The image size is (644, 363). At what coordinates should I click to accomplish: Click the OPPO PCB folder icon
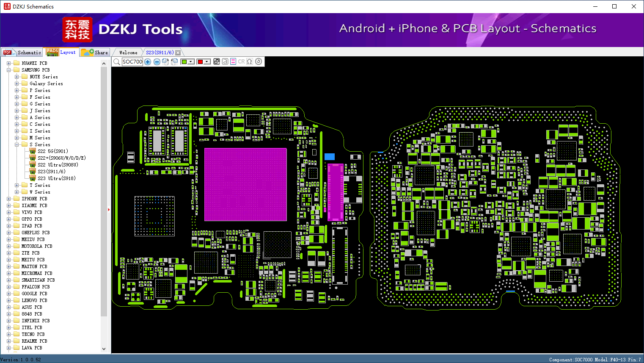[x=17, y=219]
